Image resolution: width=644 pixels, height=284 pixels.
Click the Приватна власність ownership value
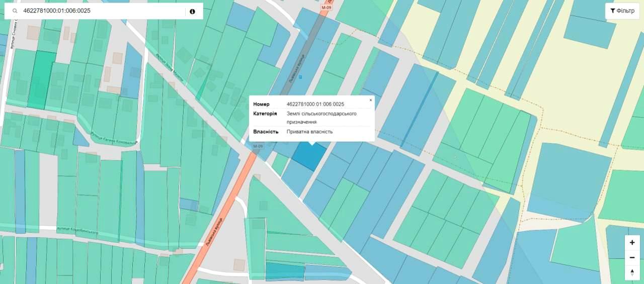(309, 132)
